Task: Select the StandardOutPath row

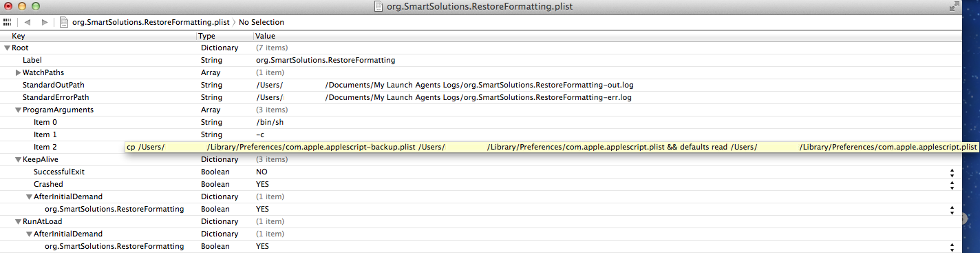Action: (x=481, y=85)
